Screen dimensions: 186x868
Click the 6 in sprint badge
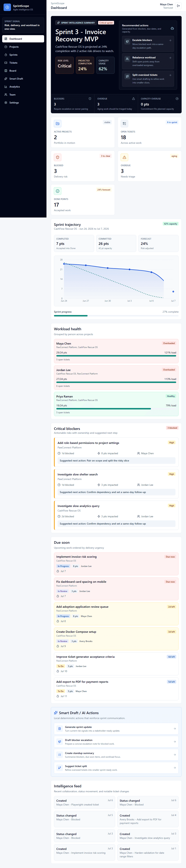172,122
